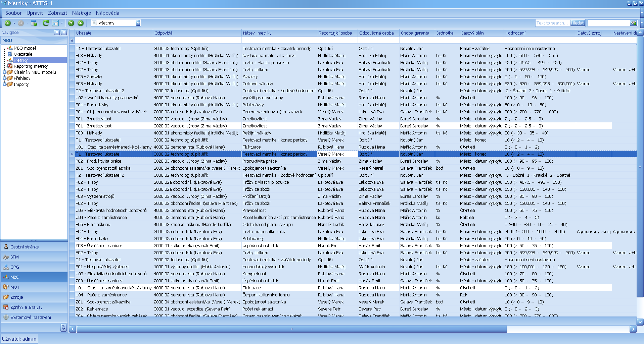This screenshot has width=644, height=344.
Task: Open the Systémové nastavení section
Action: coord(34,317)
